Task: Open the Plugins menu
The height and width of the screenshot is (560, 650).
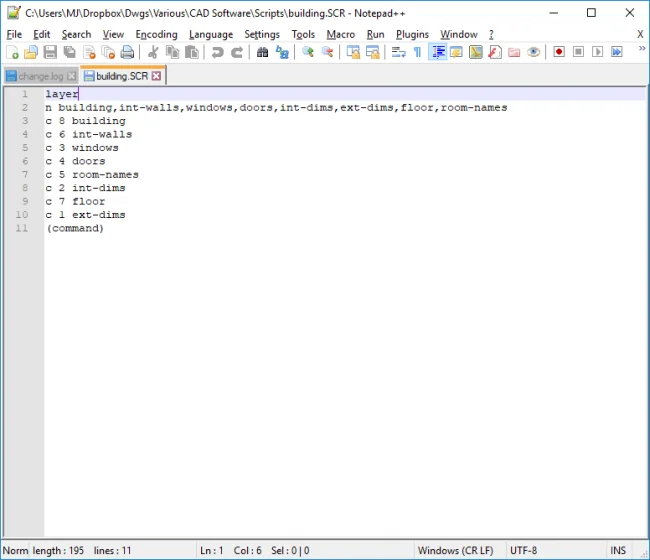Action: 412,34
